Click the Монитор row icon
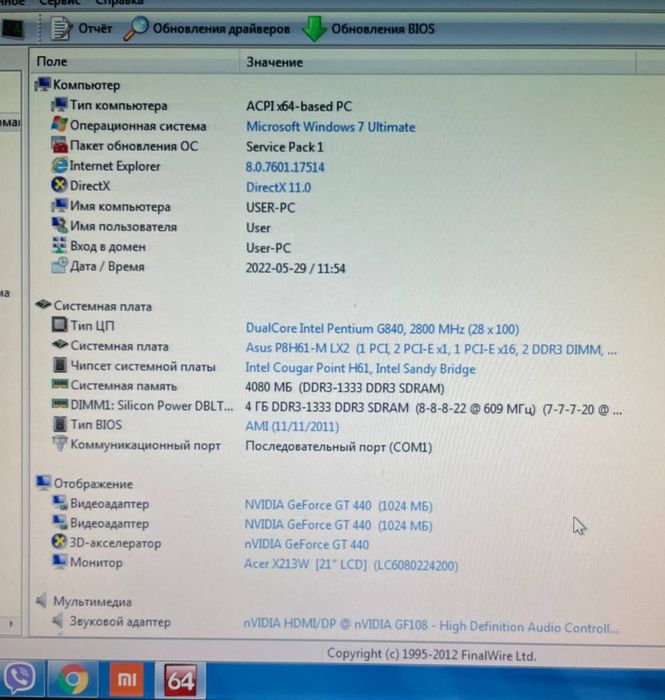The width and height of the screenshot is (665, 700). 59,562
